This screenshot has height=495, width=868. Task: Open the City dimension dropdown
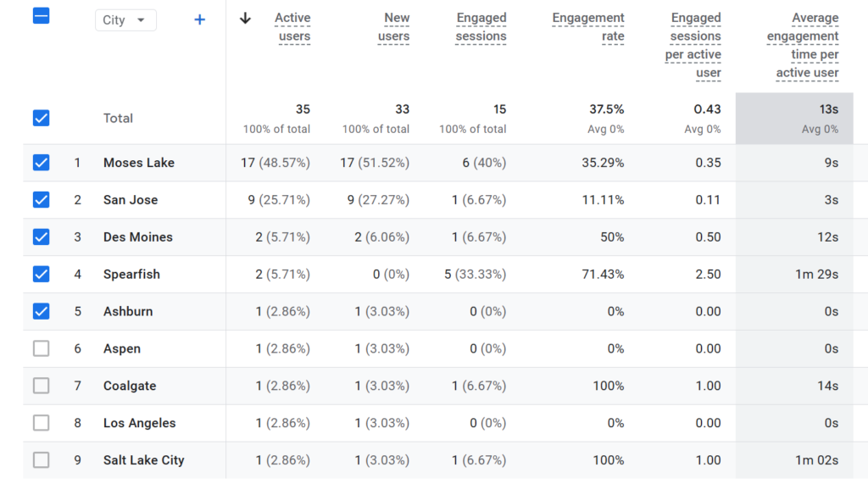pos(125,20)
